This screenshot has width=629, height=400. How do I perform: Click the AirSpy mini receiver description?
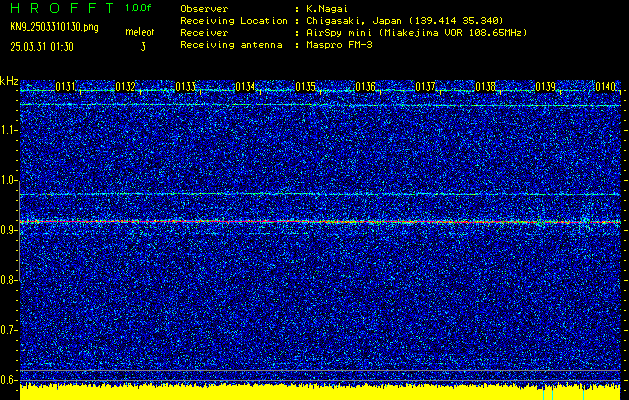pos(416,33)
